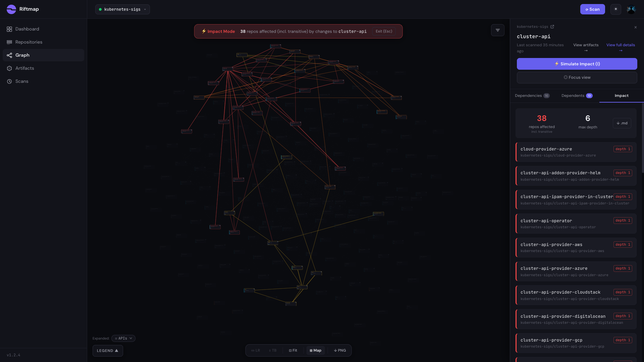The image size is (644, 362).
Task: Click Last scanned 35 minutes ago text
Action: pos(540,48)
